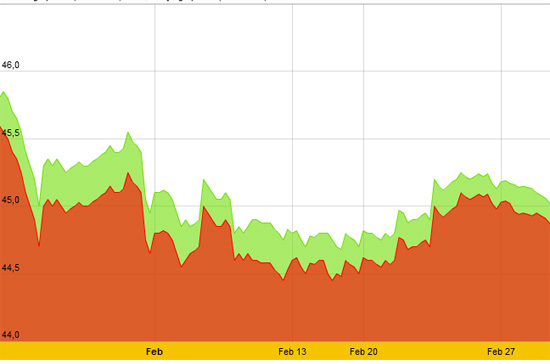Click the 46,0 y-axis label
Viewport: 550px width, 364px height.
[x=11, y=65]
